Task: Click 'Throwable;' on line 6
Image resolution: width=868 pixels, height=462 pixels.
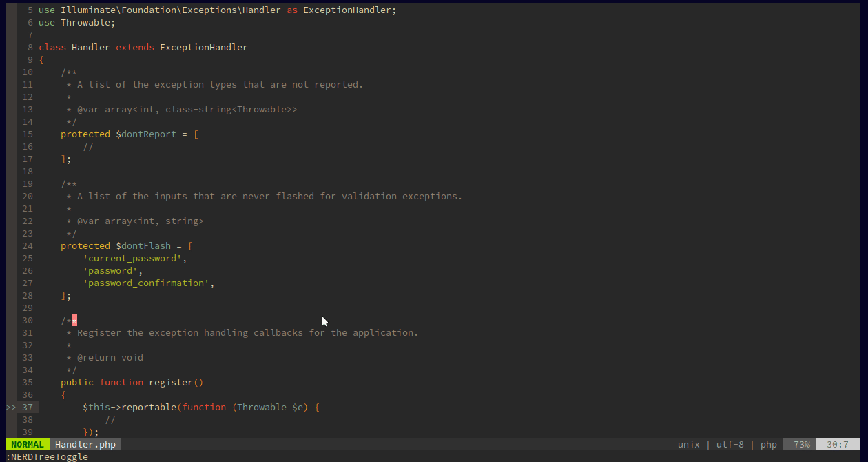Action: [x=88, y=23]
